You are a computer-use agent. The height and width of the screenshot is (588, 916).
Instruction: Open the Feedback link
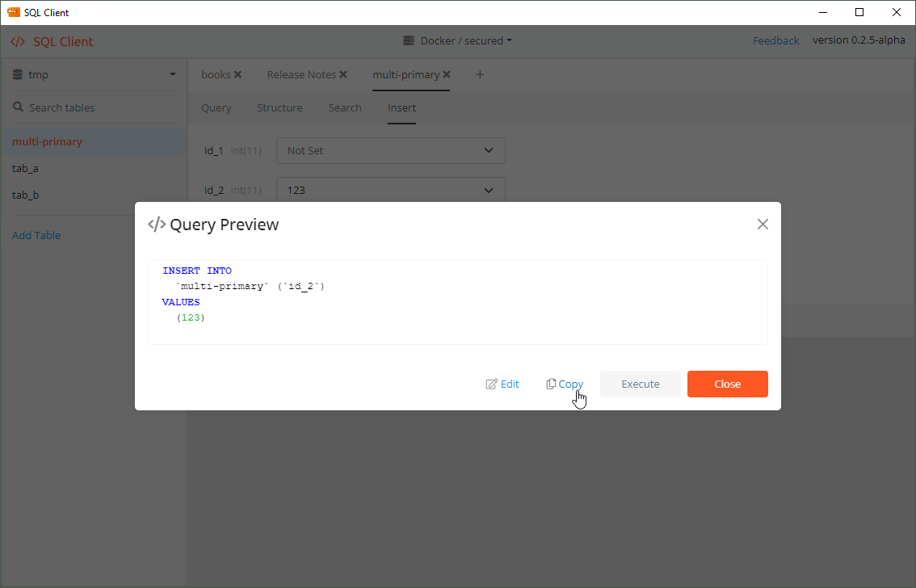click(x=775, y=40)
